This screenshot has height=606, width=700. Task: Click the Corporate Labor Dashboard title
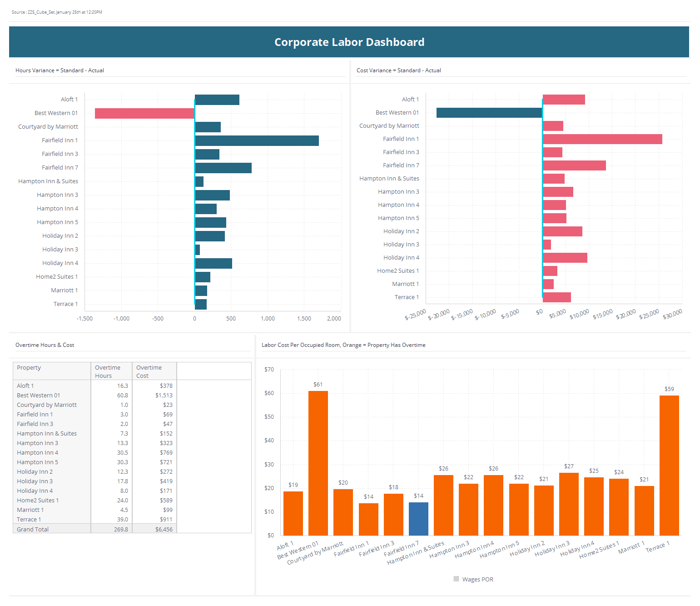[349, 42]
